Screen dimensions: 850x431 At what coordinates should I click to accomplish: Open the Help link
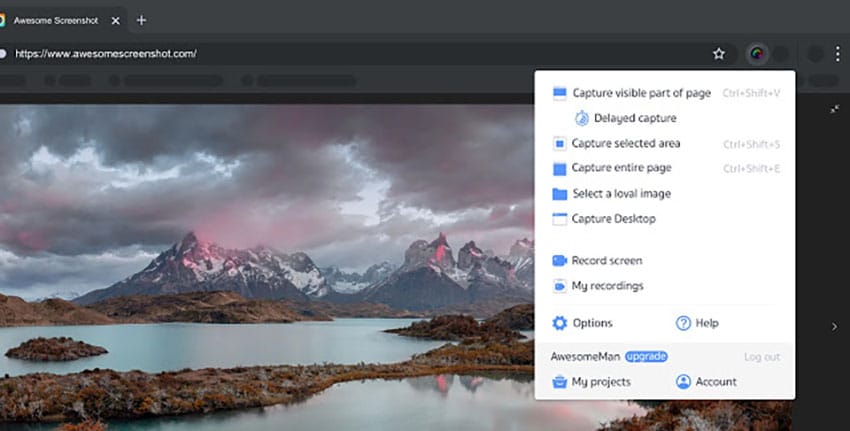(697, 323)
